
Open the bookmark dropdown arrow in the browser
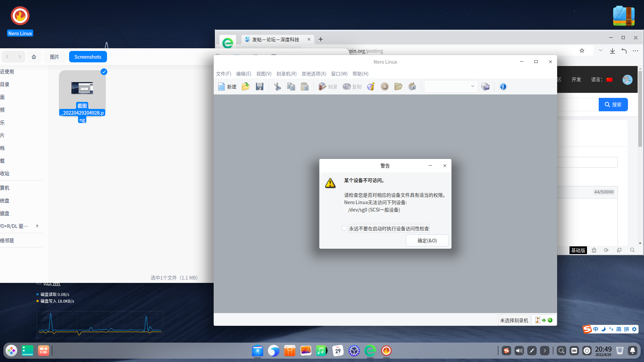coord(600,51)
